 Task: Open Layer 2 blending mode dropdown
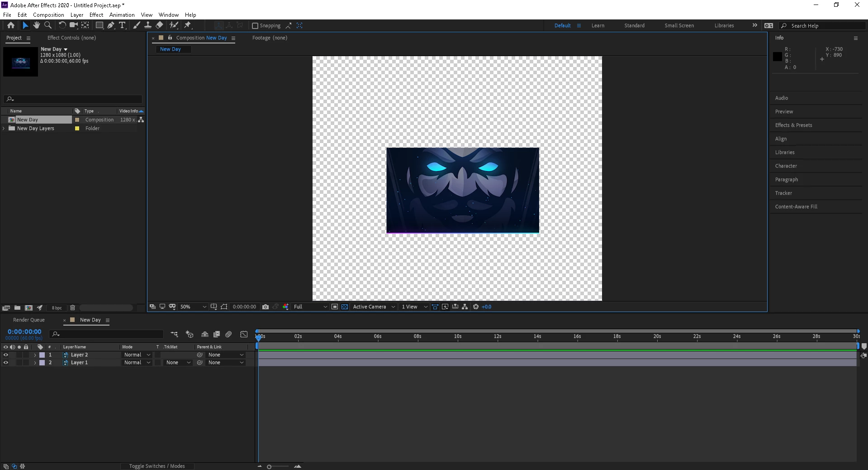pyautogui.click(x=137, y=355)
